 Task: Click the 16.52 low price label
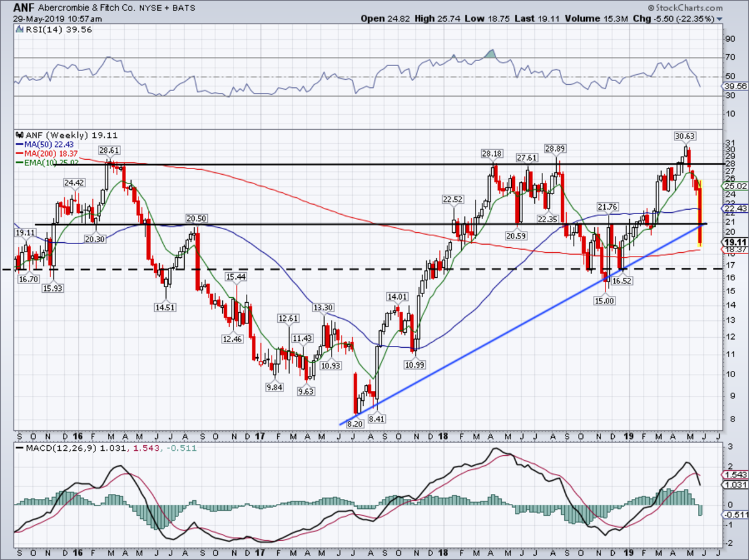pos(622,282)
